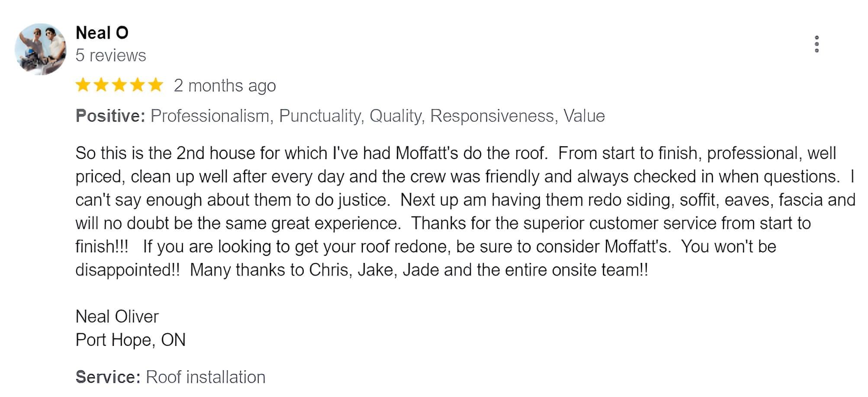Open the reviewer name 'Neal O' link

[x=102, y=33]
